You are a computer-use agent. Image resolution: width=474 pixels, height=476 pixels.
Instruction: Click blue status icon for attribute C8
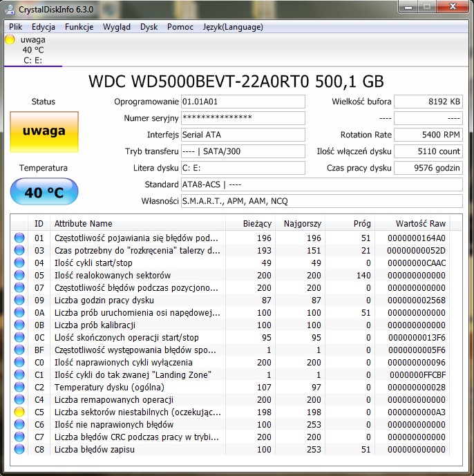[19, 449]
